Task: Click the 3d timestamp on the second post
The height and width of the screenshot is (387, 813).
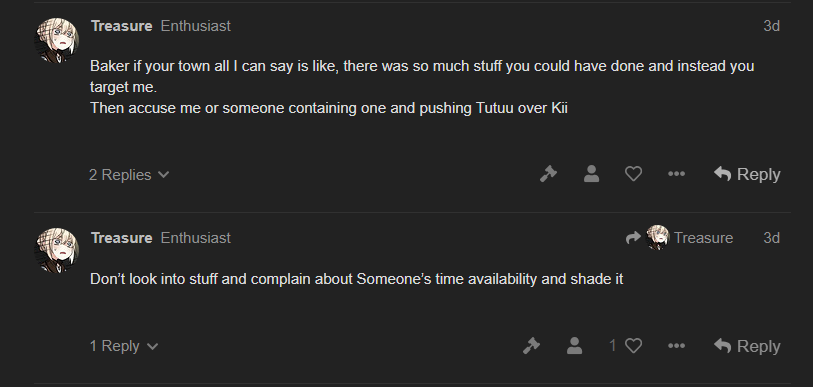Action: [x=772, y=238]
